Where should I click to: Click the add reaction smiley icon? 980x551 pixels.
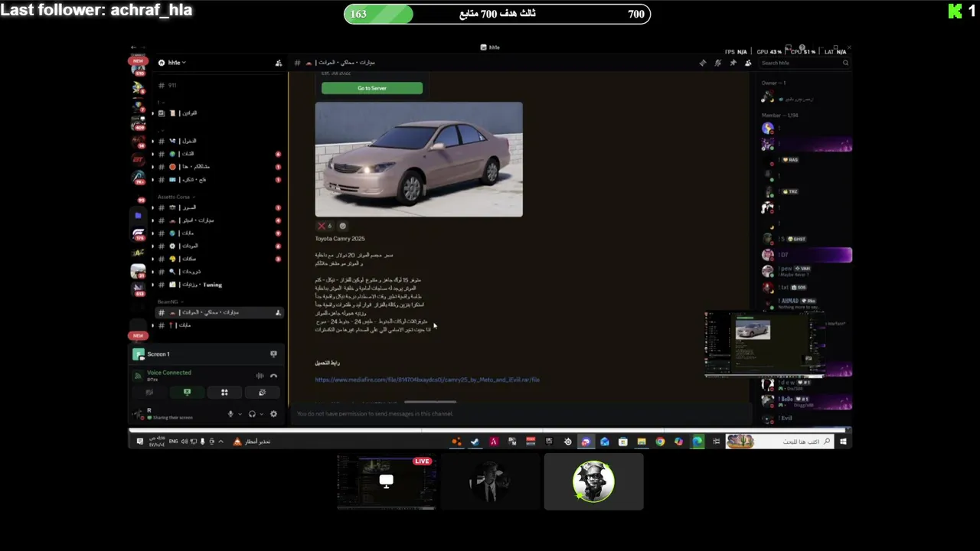point(342,226)
